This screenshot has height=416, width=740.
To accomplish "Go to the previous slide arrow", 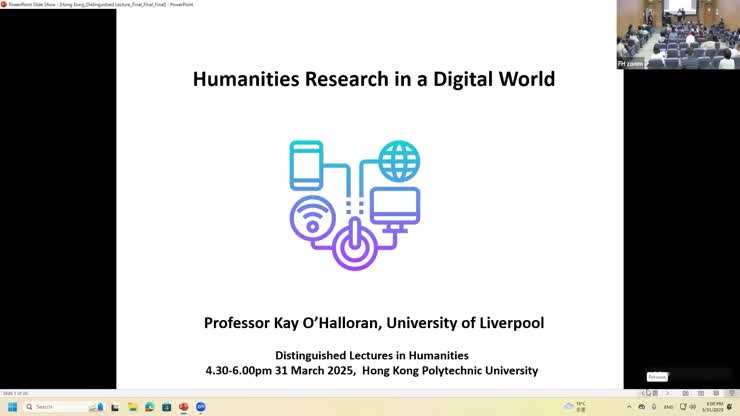I will [643, 393].
